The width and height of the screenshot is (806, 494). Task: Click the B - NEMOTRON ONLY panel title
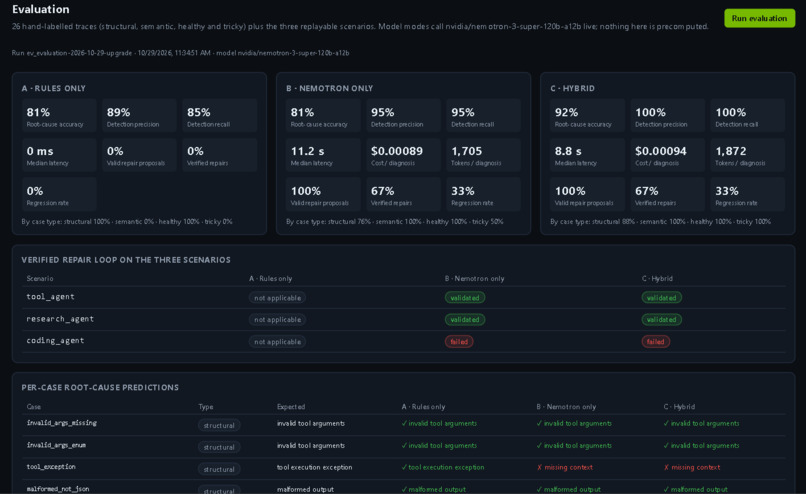tap(329, 88)
